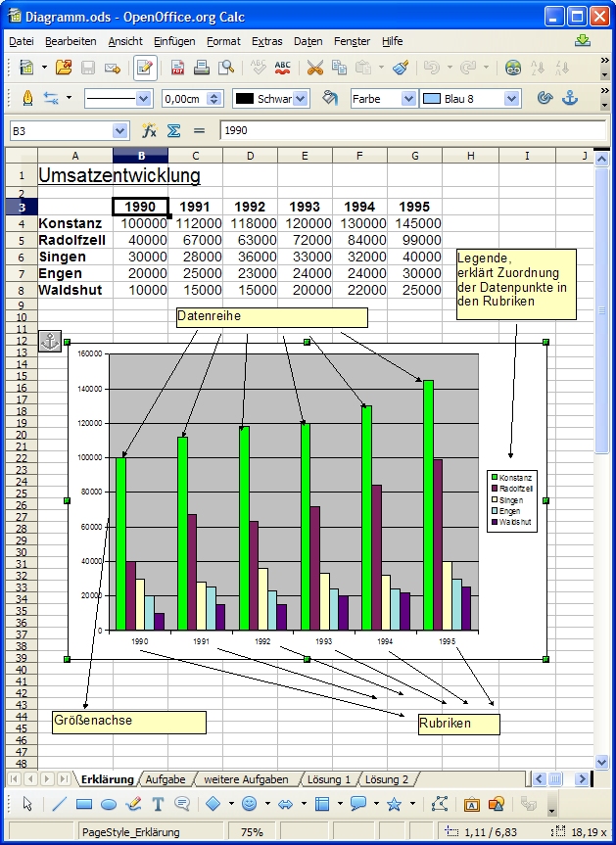Open the Einfügen menu
This screenshot has height=845, width=616.
coord(174,41)
